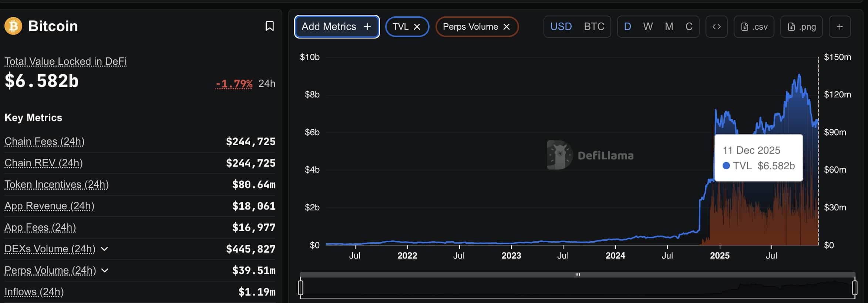This screenshot has height=303, width=868.
Task: Click the Bitcoin logo icon
Action: point(13,26)
